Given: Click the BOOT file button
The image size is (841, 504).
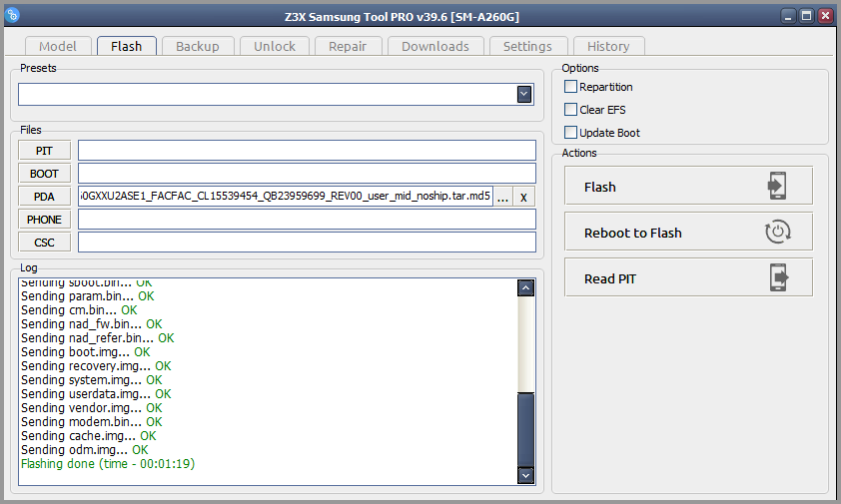Looking at the screenshot, I should [45, 174].
